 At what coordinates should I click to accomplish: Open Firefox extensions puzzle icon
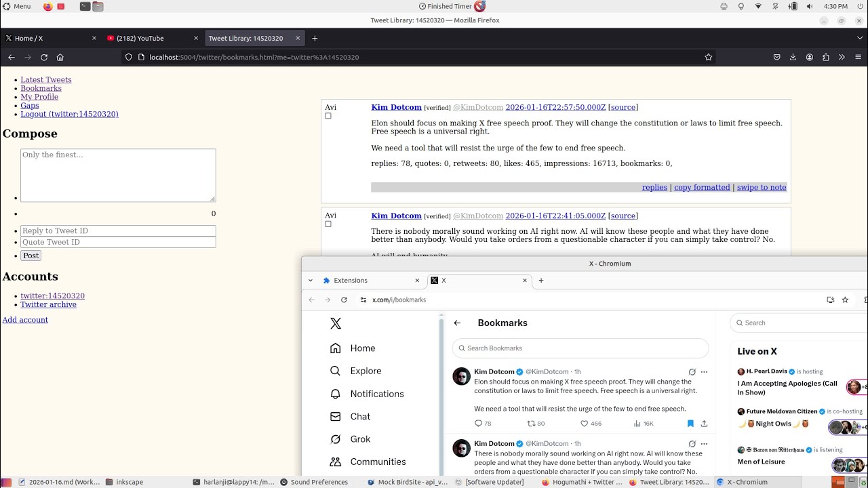click(x=826, y=58)
